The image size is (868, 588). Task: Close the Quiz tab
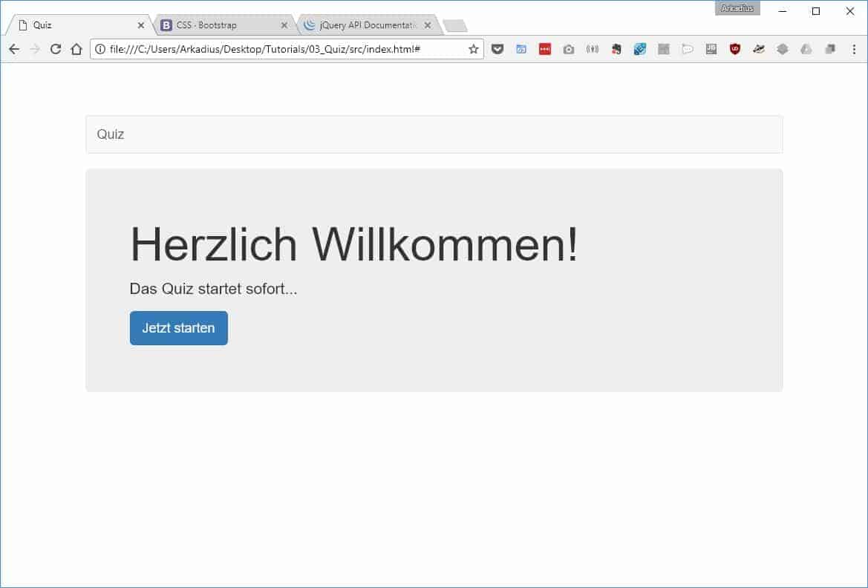[140, 25]
